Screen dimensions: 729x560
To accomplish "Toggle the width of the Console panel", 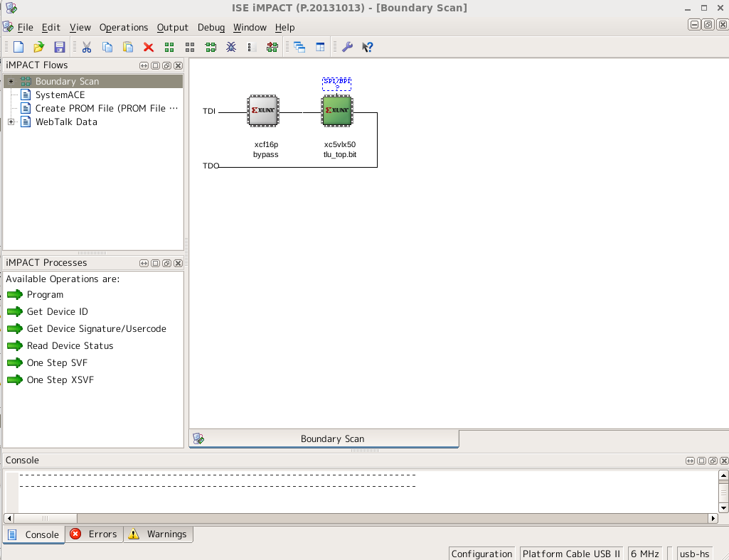I will click(691, 461).
